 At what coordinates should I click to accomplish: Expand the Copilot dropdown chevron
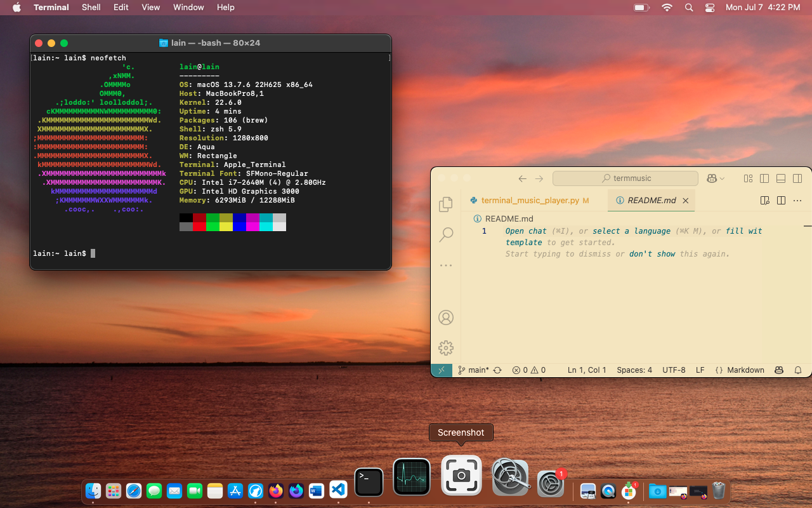[x=722, y=179]
